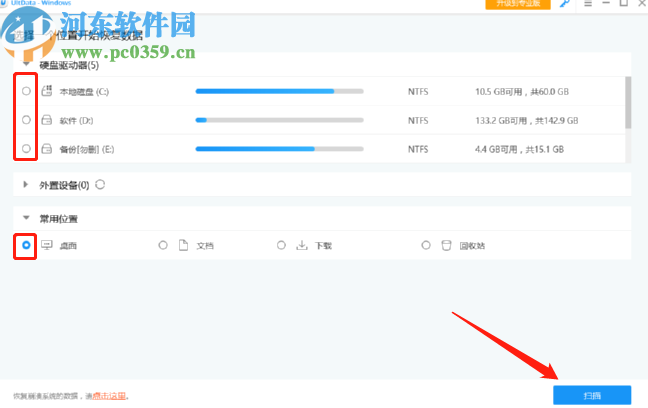Viewport: 648px width, 408px height.
Task: Open the 点击这里 link
Action: [109, 396]
